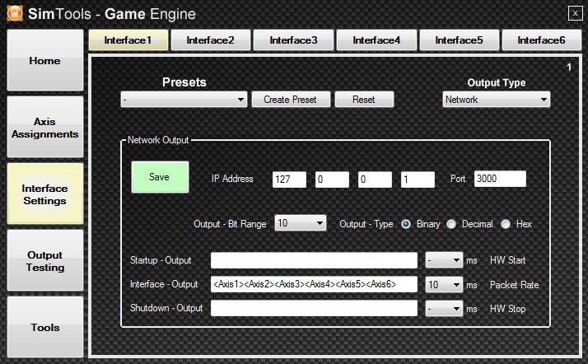Click the fourth IP octet field containing 1
588x364 pixels.
418,180
